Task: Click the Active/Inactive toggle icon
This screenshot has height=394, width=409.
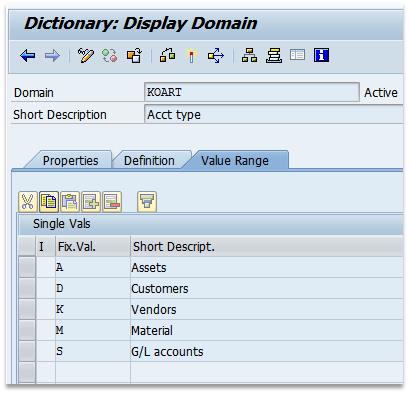Action: [110, 55]
